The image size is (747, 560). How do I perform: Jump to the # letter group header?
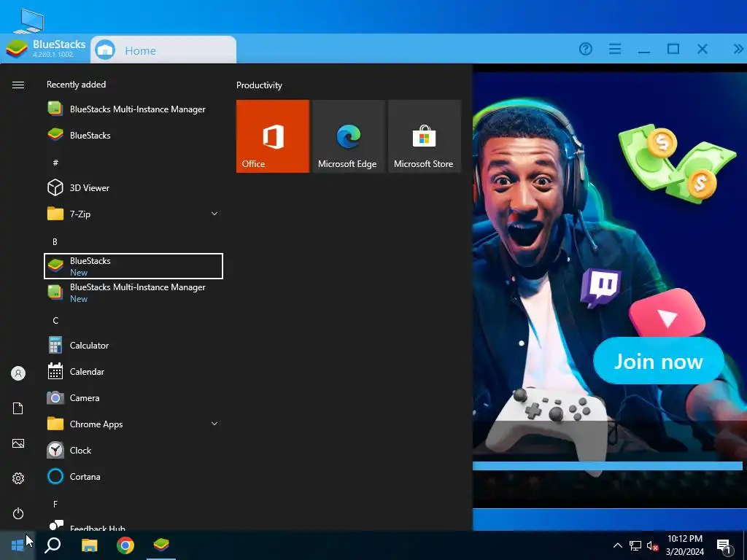pos(55,163)
